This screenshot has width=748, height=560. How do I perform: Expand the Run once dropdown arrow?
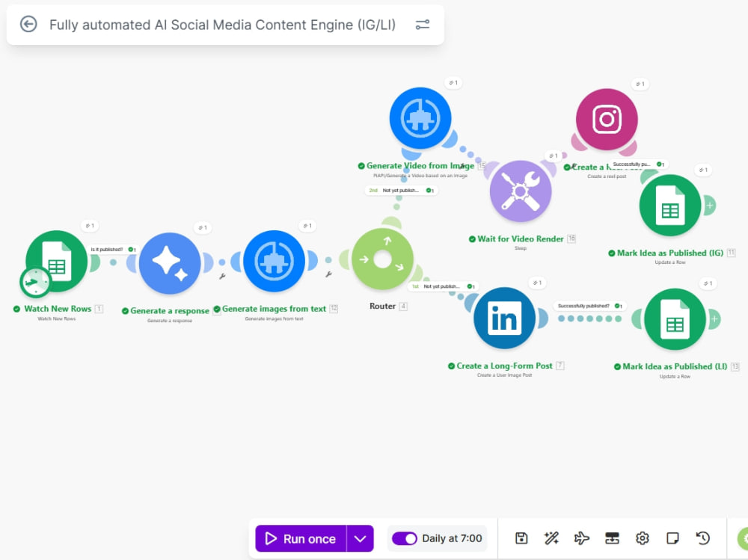(x=361, y=538)
